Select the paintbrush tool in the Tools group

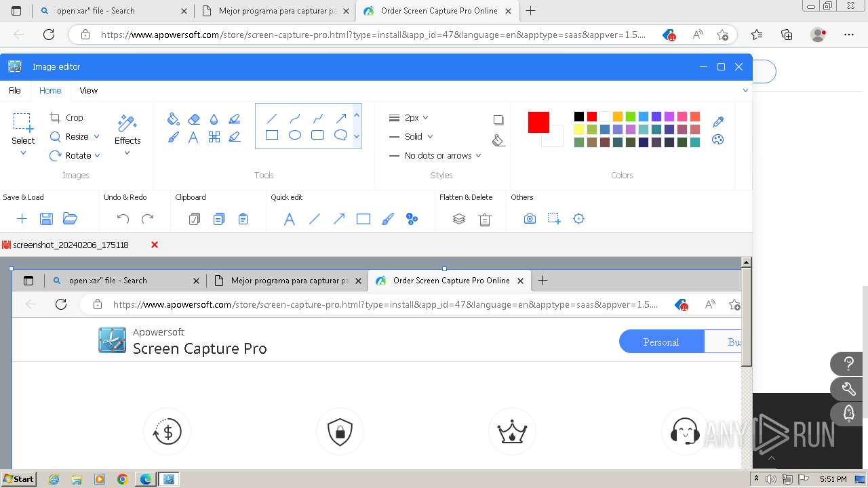coord(173,137)
